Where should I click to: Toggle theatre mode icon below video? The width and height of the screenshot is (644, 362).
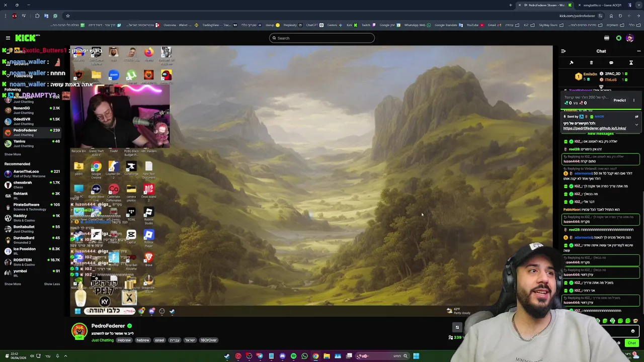457,328
